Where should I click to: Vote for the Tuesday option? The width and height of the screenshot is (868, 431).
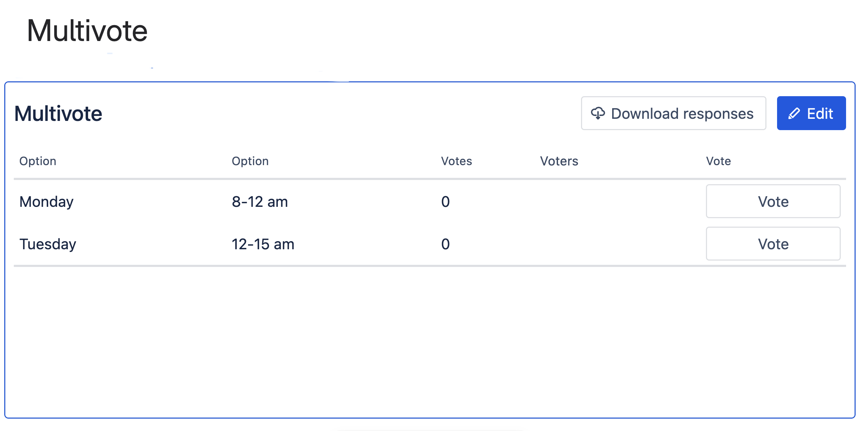(x=773, y=244)
